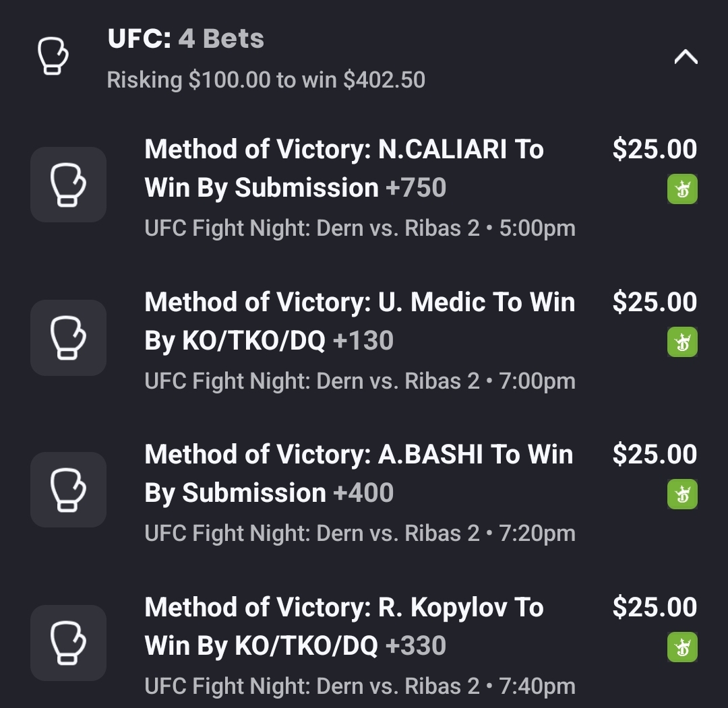Open U. Medic To Win By KO/TKO/DQ bet
728x708 pixels.
pyautogui.click(x=359, y=321)
